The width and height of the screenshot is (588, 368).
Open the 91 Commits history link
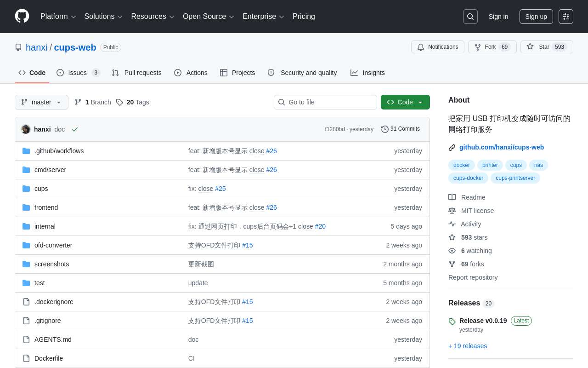tap(401, 129)
